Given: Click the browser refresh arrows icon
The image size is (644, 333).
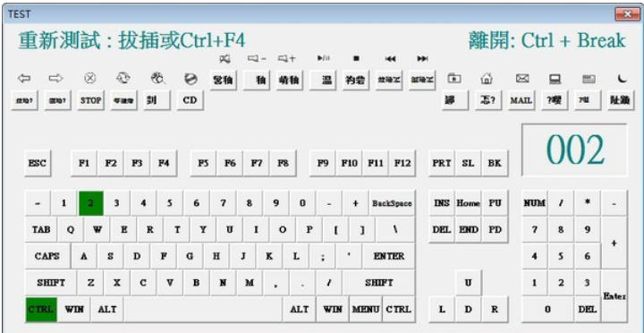Looking at the screenshot, I should [x=123, y=78].
